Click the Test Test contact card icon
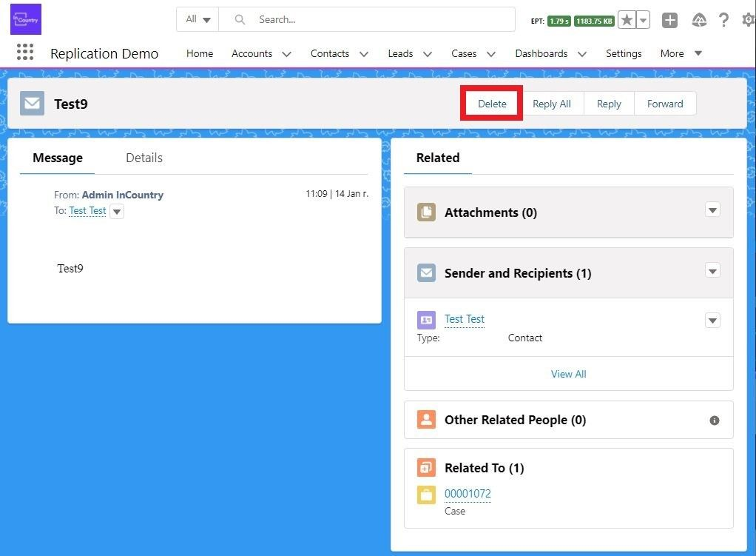 coord(426,320)
